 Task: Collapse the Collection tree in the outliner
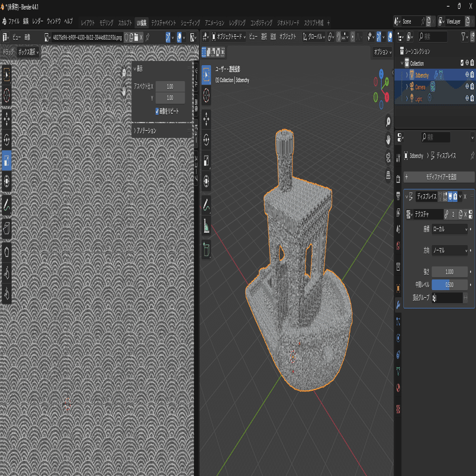point(402,63)
